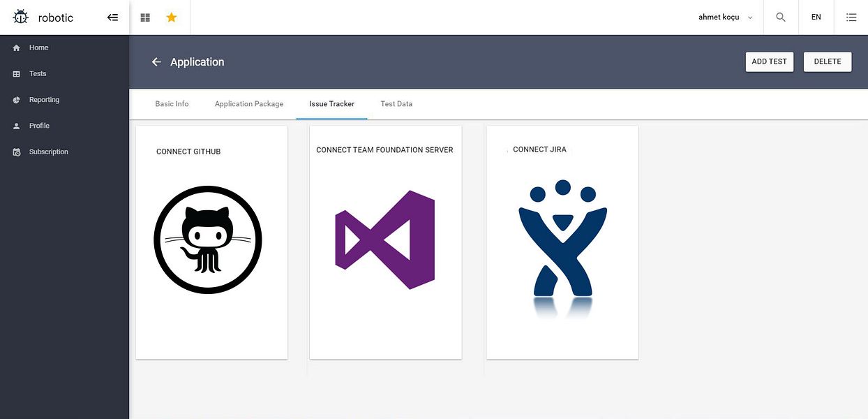Open the grid apps icon in top bar

click(x=145, y=17)
